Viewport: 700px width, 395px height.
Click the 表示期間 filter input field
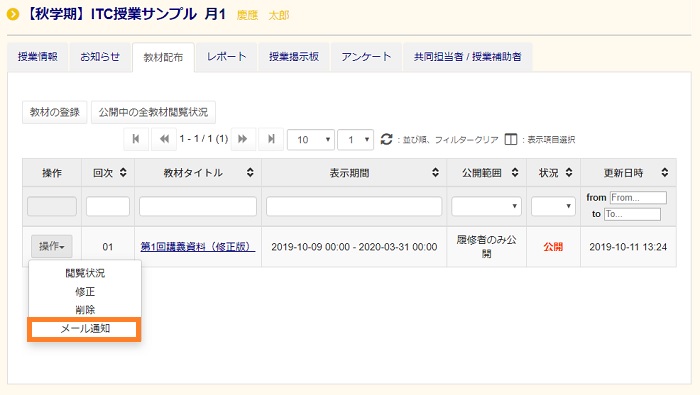(x=354, y=206)
